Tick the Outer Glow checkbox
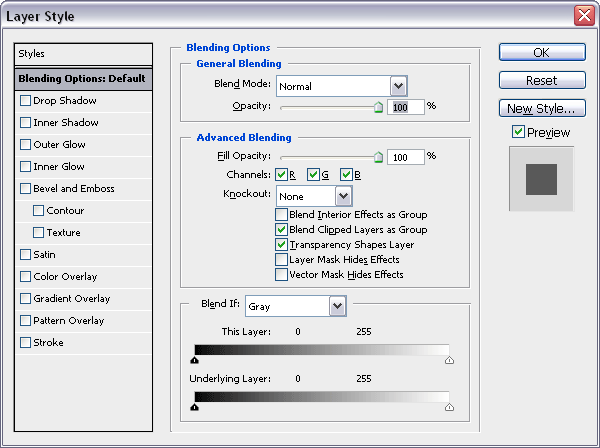The width and height of the screenshot is (600, 448). (25, 145)
